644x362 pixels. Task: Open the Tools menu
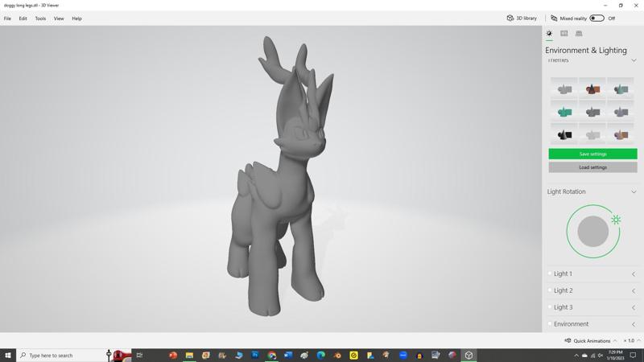40,19
